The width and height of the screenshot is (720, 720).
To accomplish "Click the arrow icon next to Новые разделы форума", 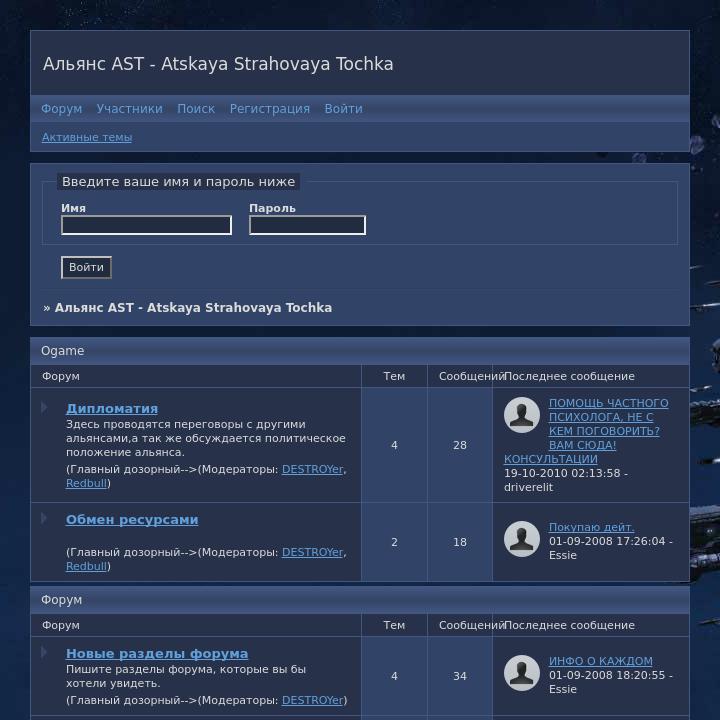I will 44,652.
